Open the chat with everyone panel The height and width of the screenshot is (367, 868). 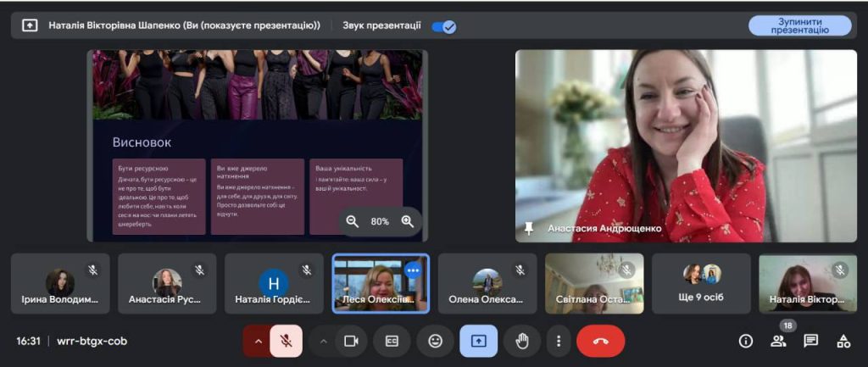(810, 341)
